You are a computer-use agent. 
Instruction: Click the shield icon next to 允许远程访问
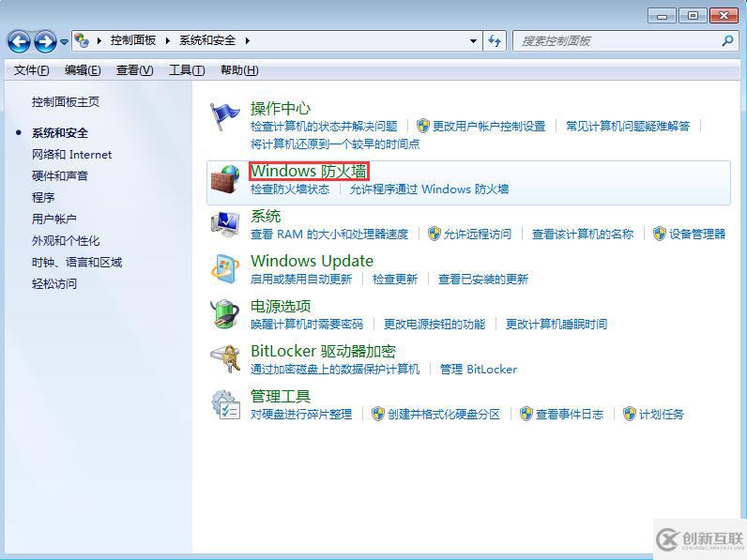[x=434, y=234]
